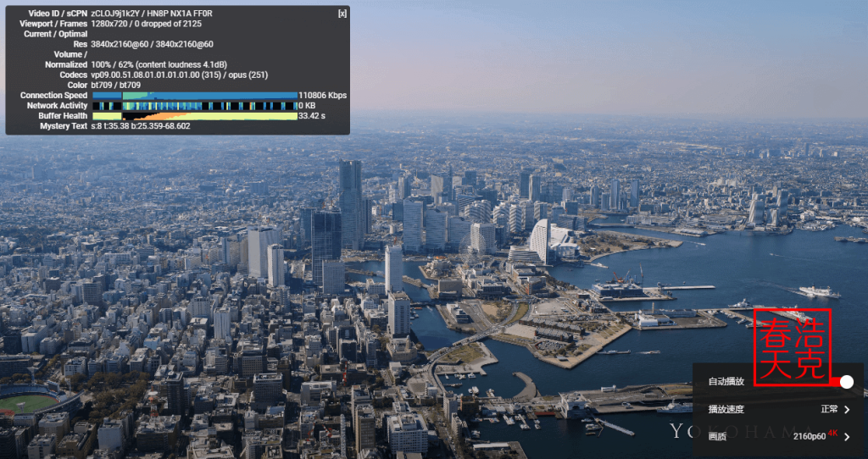Click the 自动播放 menu label
868x459 pixels.
[726, 382]
